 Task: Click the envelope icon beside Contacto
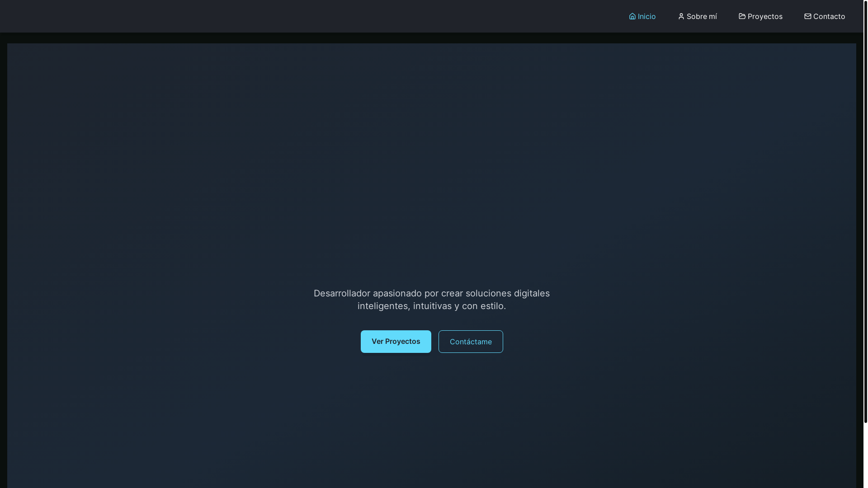coord(808,16)
